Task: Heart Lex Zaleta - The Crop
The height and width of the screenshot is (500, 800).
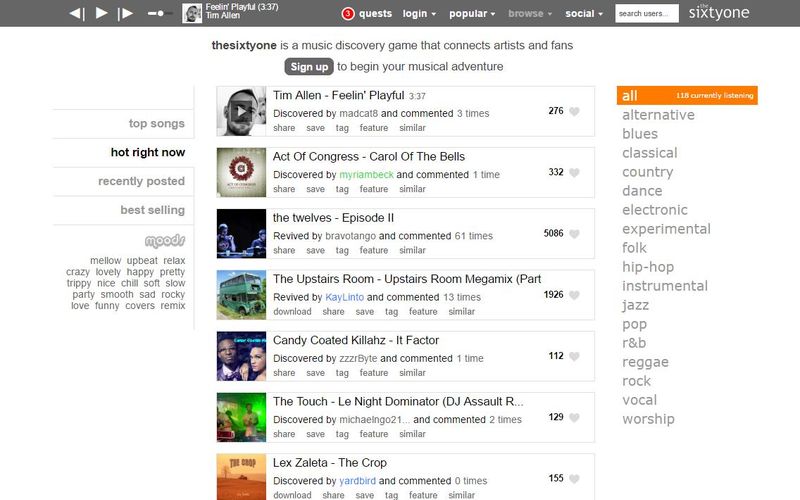Action: click(574, 479)
